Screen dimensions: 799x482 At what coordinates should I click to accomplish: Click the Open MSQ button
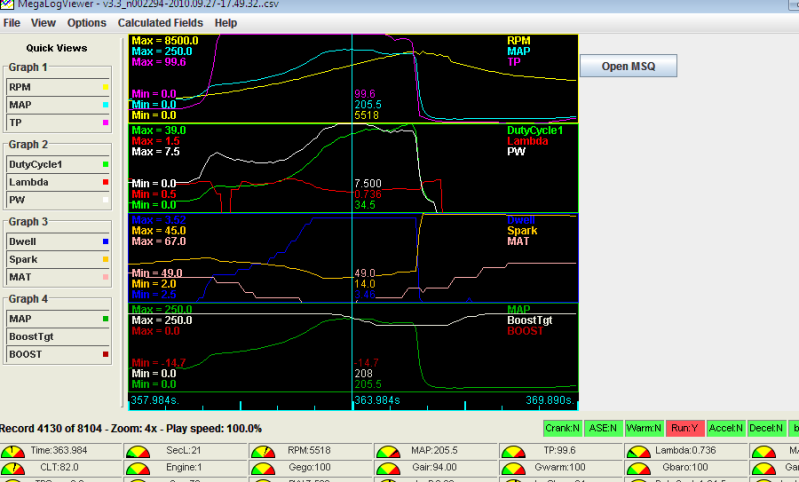(x=628, y=66)
